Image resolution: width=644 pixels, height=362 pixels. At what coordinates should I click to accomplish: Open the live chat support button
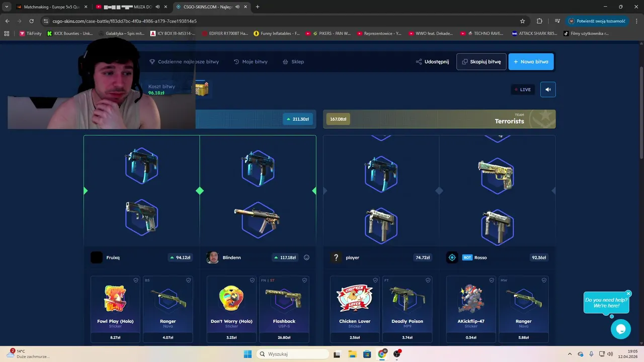tap(620, 329)
